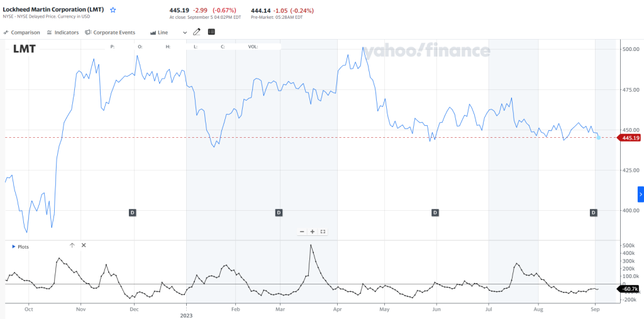Click the dividend marker near September
The width and height of the screenshot is (644, 319).
[593, 213]
